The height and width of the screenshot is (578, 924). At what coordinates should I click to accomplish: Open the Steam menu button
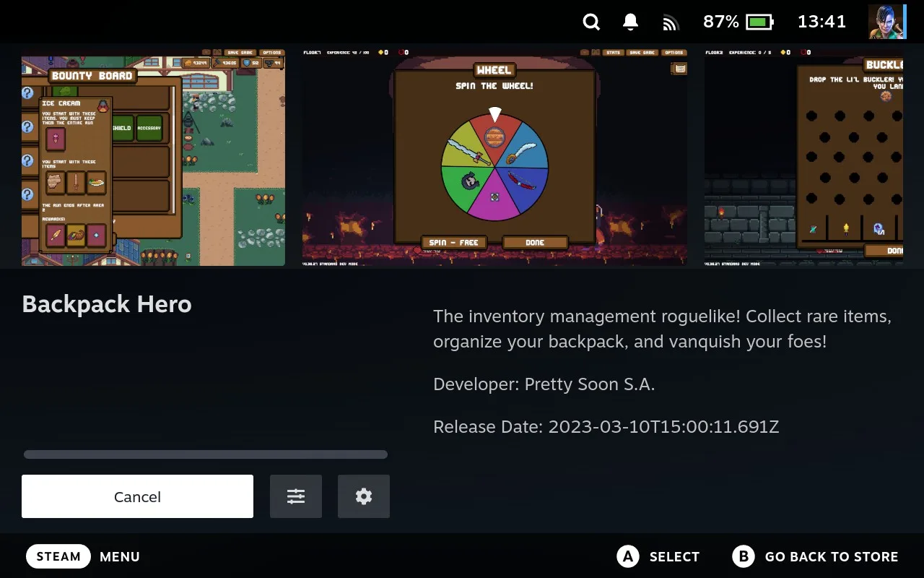(58, 556)
